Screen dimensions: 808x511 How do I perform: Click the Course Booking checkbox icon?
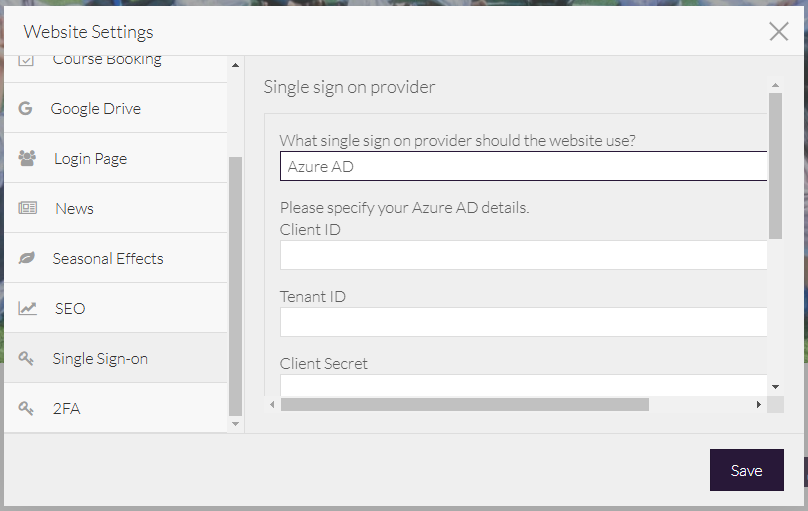tap(27, 60)
